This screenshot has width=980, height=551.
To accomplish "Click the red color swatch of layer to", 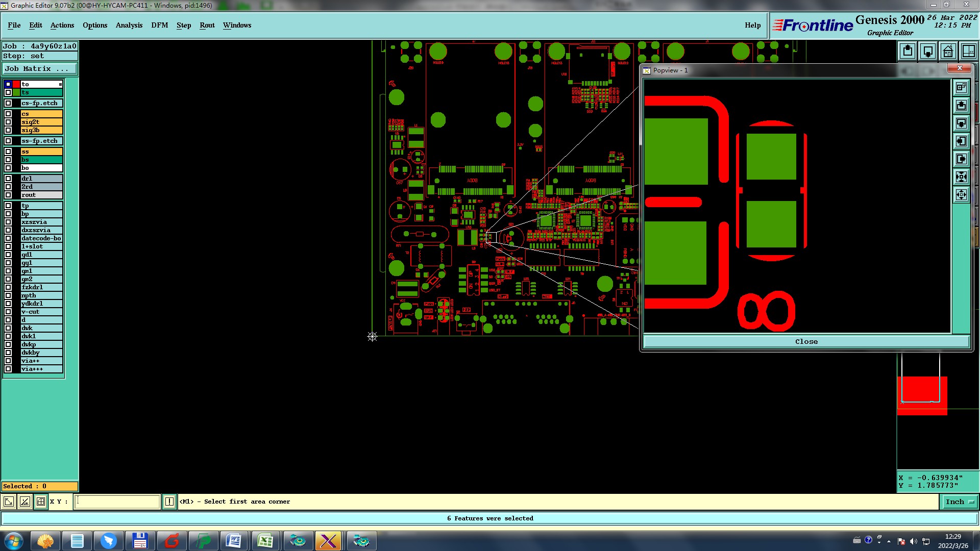I will pos(16,84).
